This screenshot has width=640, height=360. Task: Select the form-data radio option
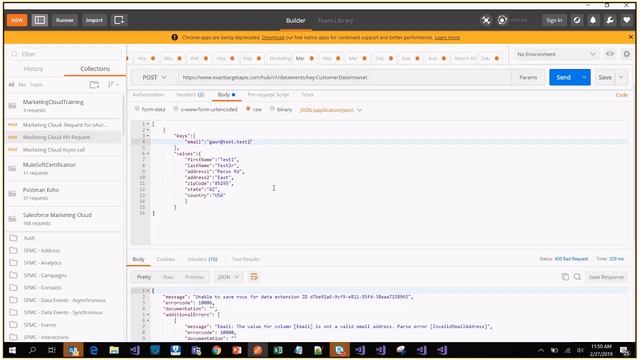137,109
